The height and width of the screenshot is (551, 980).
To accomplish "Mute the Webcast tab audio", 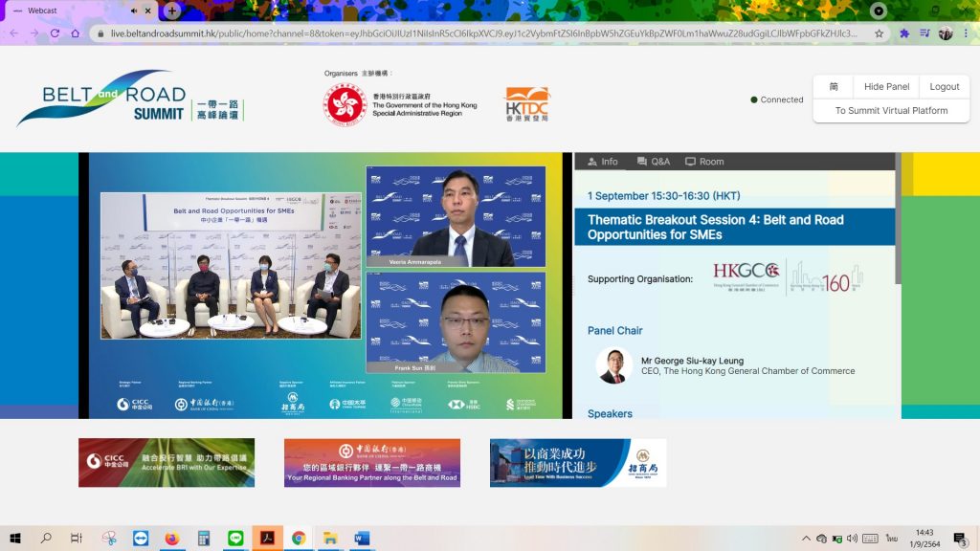I will tap(134, 11).
